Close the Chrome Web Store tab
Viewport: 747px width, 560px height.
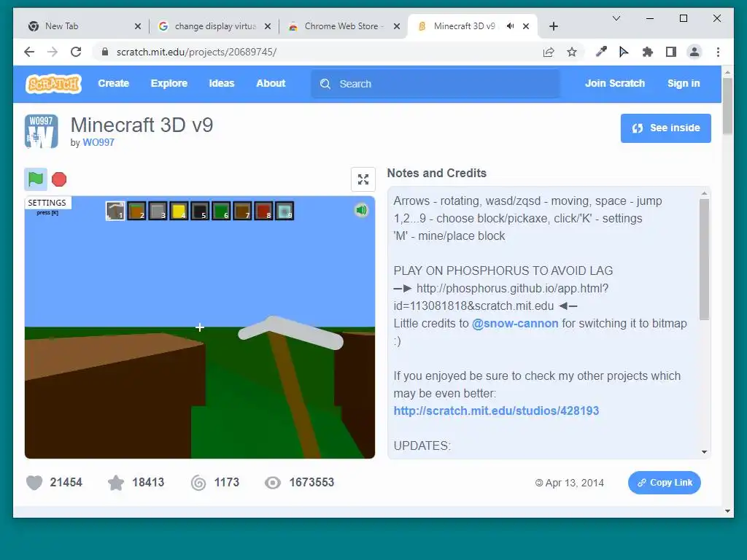[396, 27]
